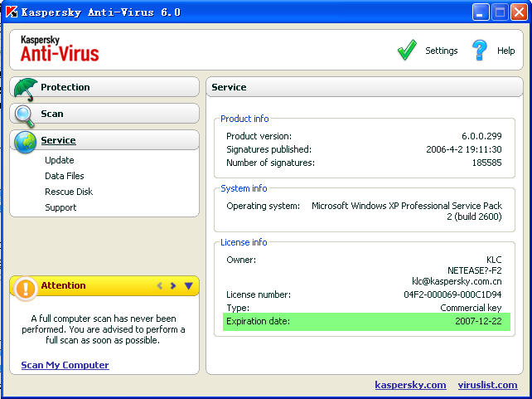Close the Kaspersky Anti-Virus window
The image size is (532, 399).
pyautogui.click(x=519, y=12)
